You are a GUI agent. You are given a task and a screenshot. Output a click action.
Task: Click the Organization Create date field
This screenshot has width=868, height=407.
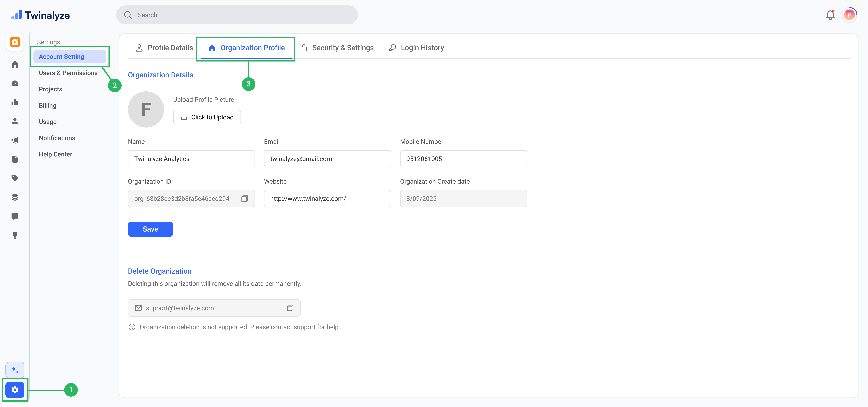[464, 198]
